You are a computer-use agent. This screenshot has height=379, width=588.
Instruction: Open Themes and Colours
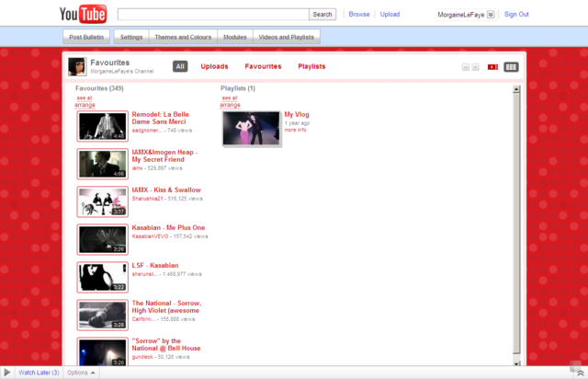(x=183, y=37)
